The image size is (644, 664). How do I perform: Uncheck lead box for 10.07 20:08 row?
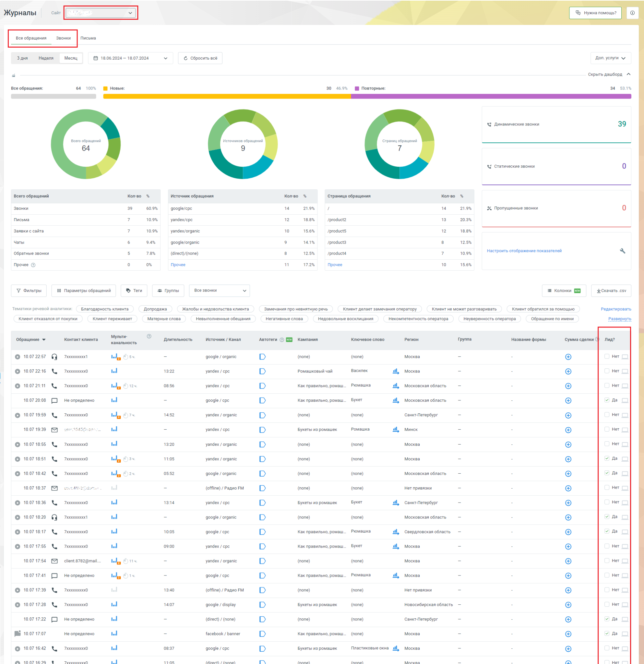coord(607,400)
